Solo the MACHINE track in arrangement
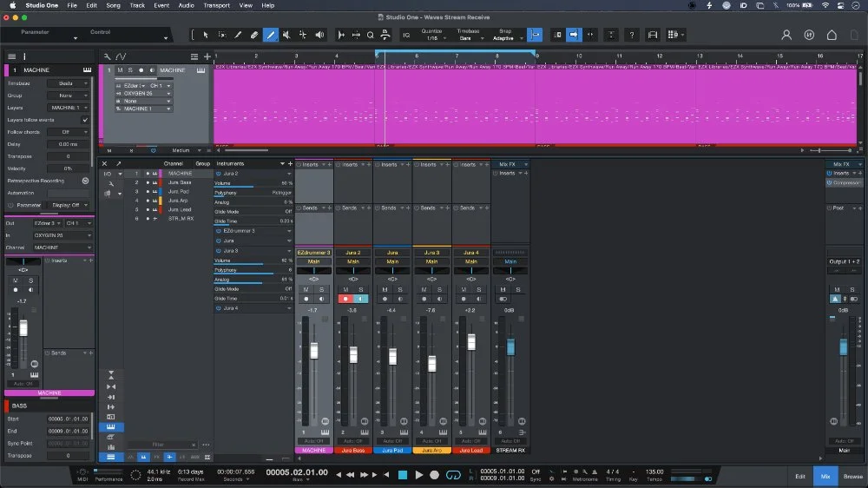This screenshot has height=488, width=868. [x=130, y=70]
